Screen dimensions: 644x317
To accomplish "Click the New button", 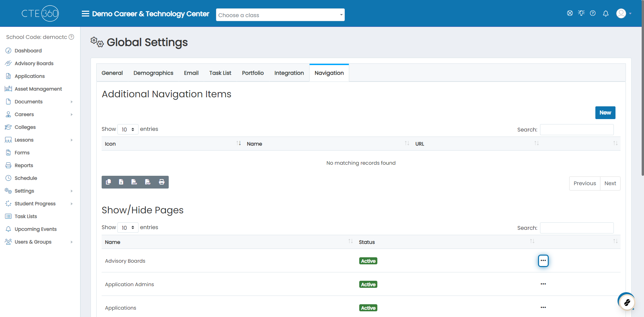I will tap(605, 113).
